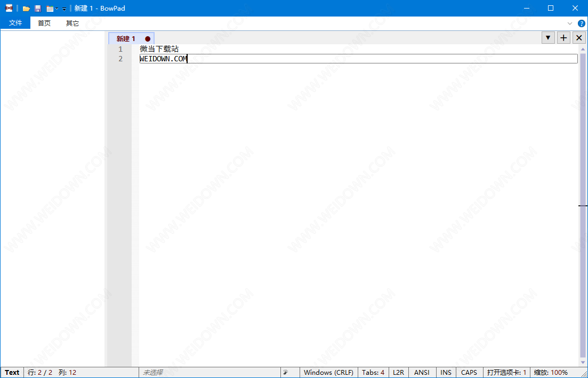The height and width of the screenshot is (378, 588).
Task: Expand the collapsed ribbon with the chevron
Action: [x=570, y=23]
